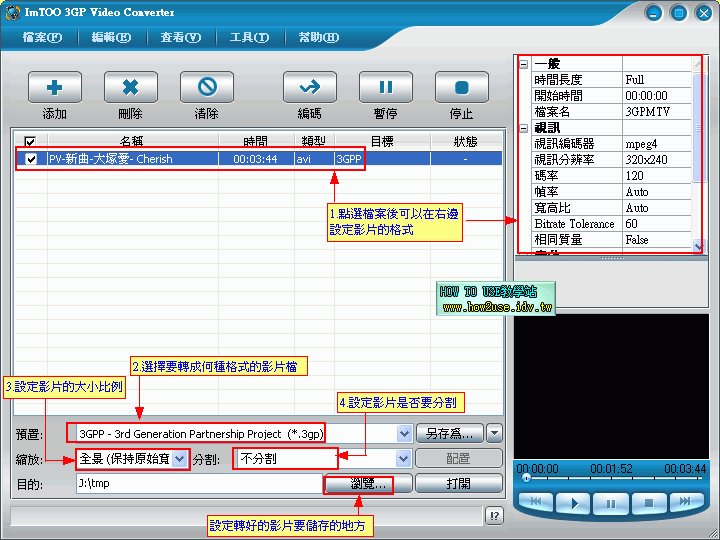720x540 pixels.
Task: Collapse the 視訊 (Video) property group
Action: pyautogui.click(x=523, y=128)
